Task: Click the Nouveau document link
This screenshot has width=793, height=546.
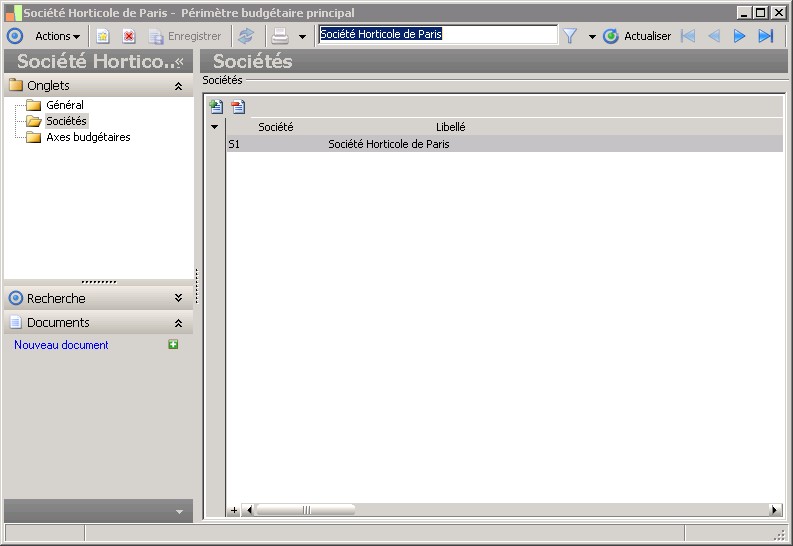Action: point(61,345)
